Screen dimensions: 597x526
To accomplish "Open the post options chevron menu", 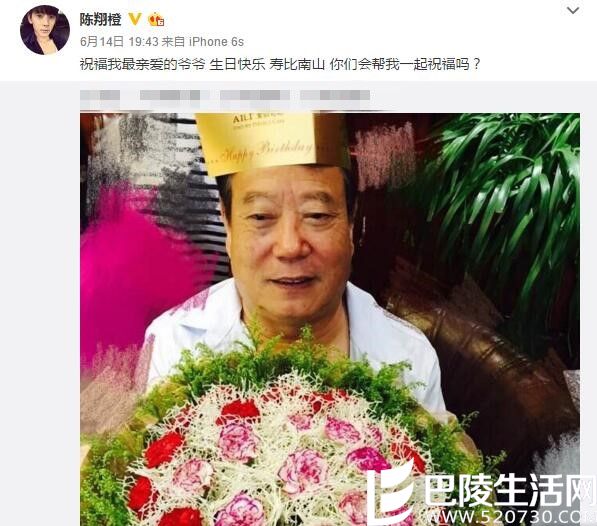I will point(573,11).
